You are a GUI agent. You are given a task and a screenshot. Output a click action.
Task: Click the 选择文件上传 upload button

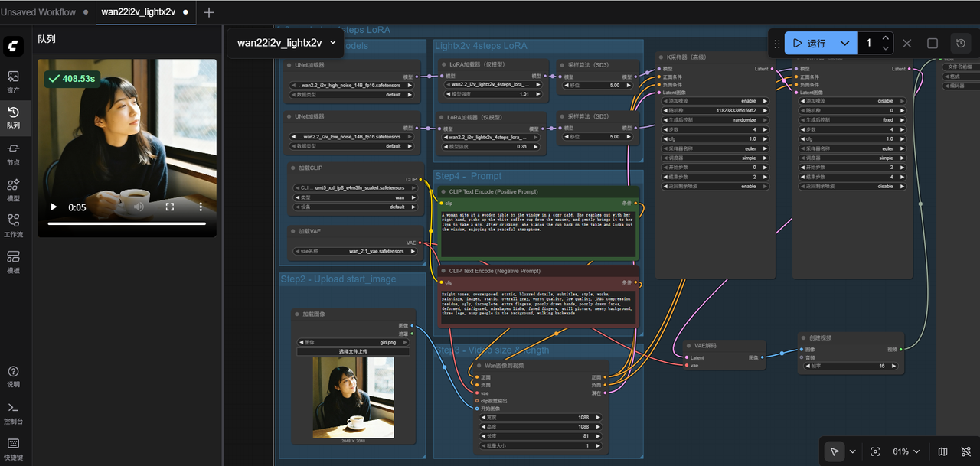[x=353, y=351]
